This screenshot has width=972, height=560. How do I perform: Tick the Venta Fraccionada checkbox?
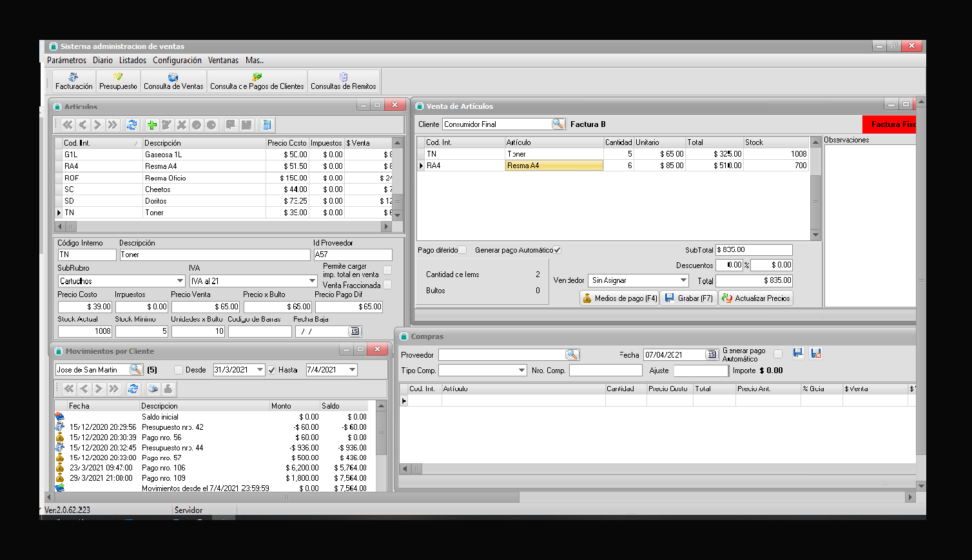[x=387, y=285]
